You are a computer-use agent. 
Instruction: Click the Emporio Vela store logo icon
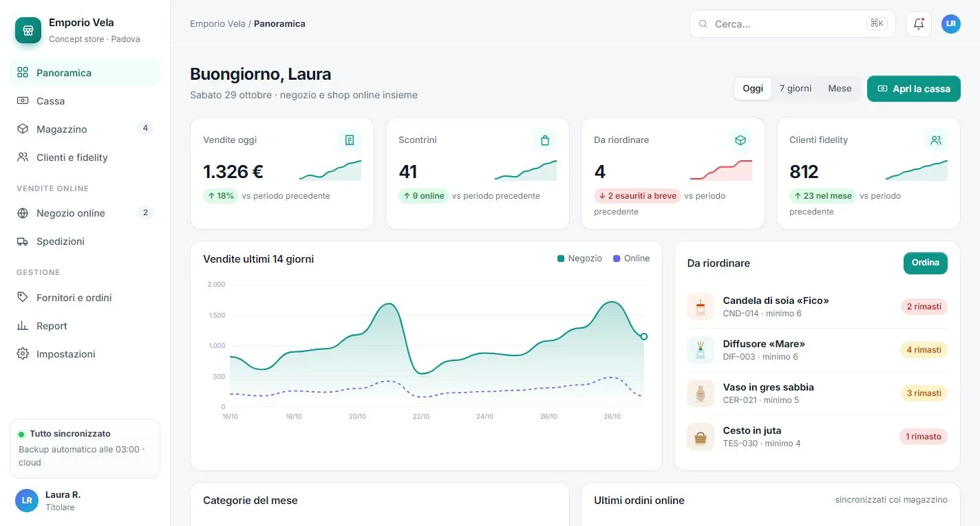point(28,30)
